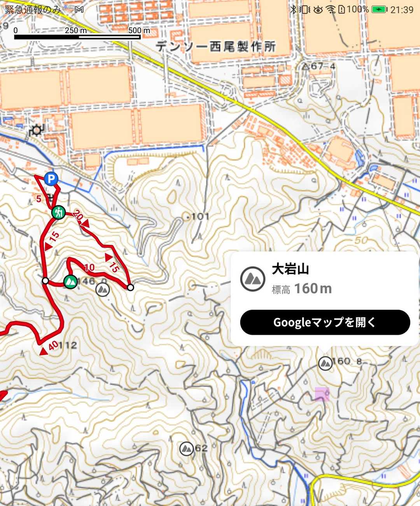Image resolution: width=420 pixels, height=506 pixels.
Task: Tap the white route waypoint left of summit
Action: (x=45, y=281)
